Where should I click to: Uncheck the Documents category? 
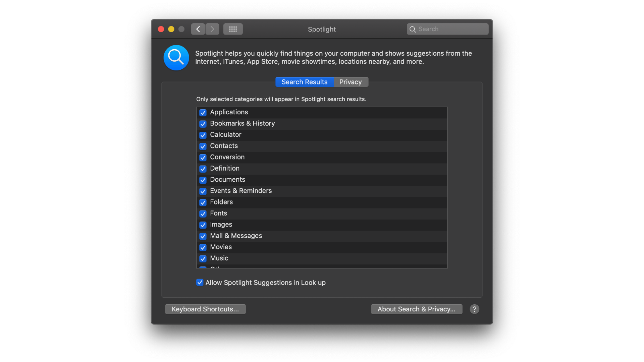tap(203, 180)
